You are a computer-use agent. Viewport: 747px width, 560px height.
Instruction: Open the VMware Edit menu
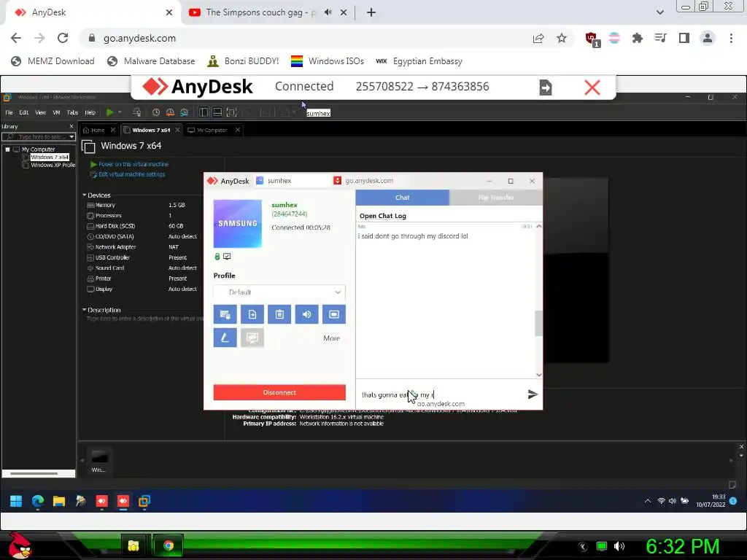(24, 112)
